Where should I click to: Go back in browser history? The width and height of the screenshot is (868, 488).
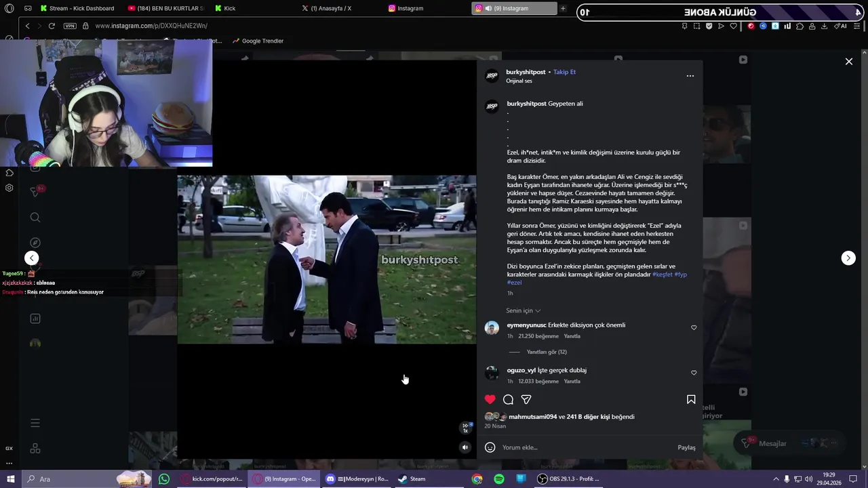click(27, 26)
